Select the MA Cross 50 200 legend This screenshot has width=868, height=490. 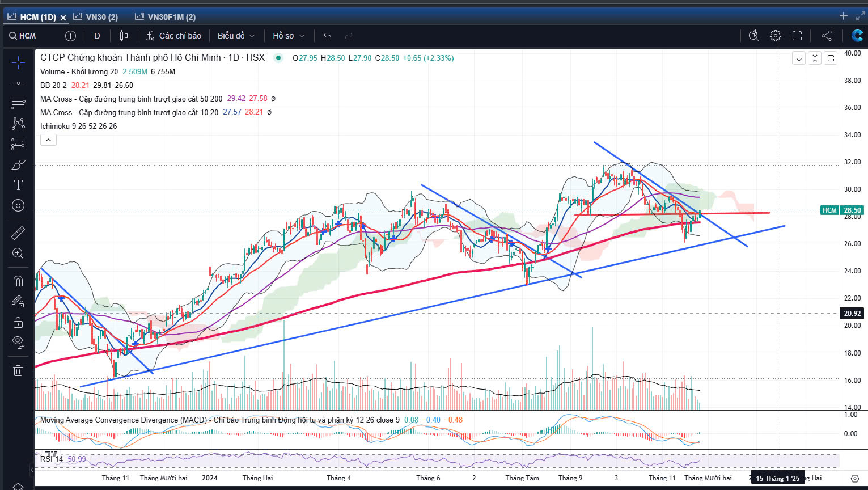(131, 99)
